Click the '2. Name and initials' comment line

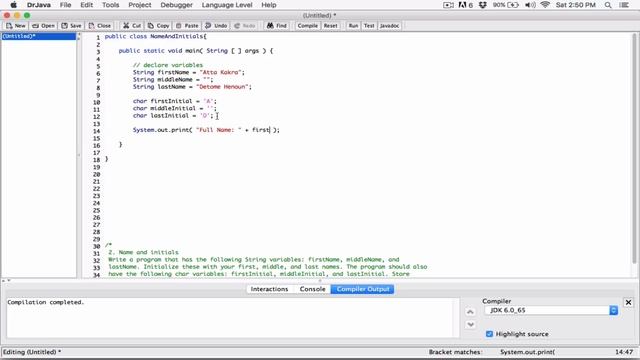pyautogui.click(x=143, y=252)
